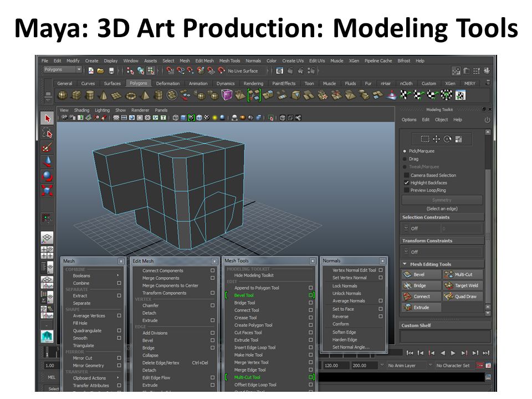Create a polygon cone from shelf
Viewport: 532px width, 399px height.
pyautogui.click(x=103, y=95)
